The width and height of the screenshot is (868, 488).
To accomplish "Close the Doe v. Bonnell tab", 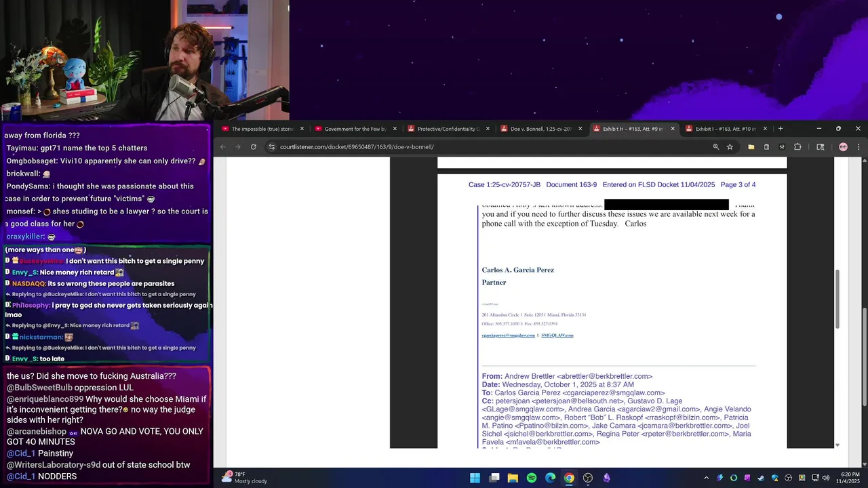I will 580,129.
